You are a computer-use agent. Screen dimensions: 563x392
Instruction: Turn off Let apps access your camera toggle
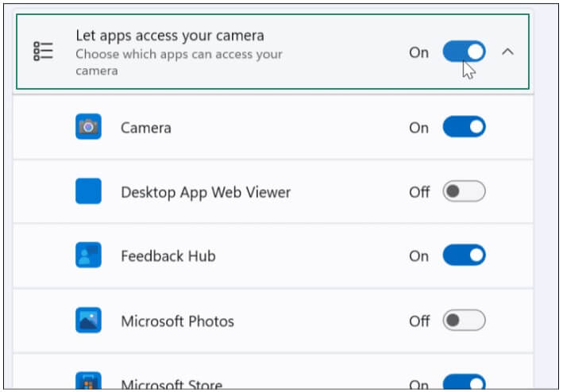point(464,52)
